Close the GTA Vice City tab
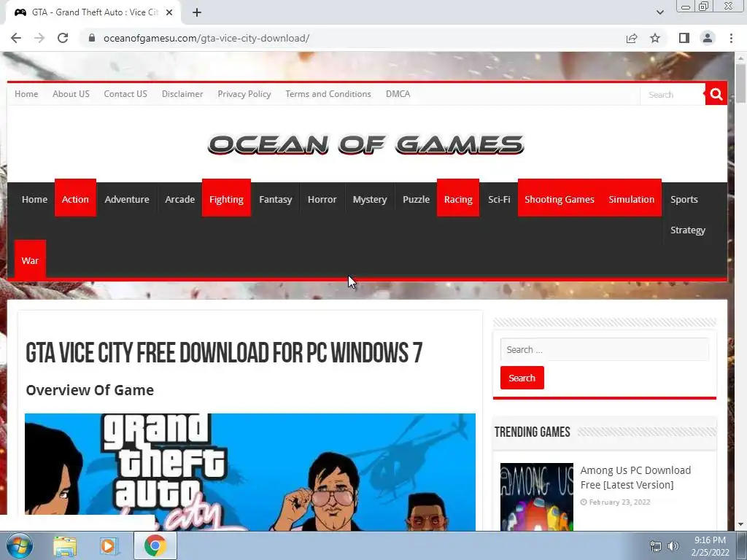 (x=169, y=12)
